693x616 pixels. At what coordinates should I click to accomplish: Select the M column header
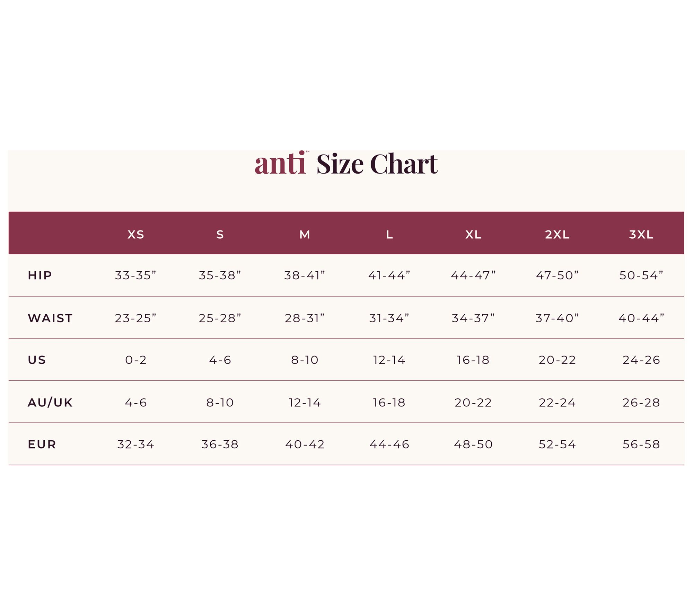pyautogui.click(x=305, y=235)
